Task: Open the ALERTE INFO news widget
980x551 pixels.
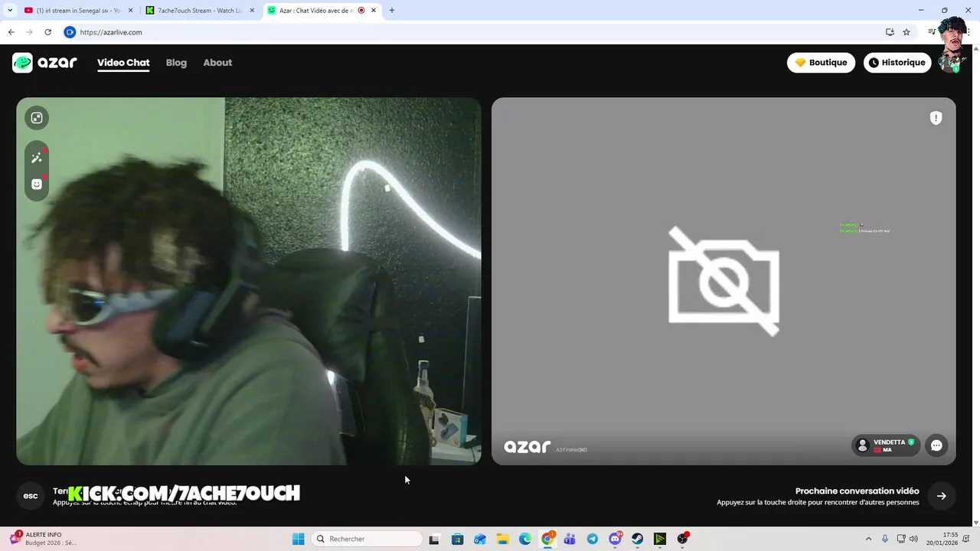Action: (44, 539)
